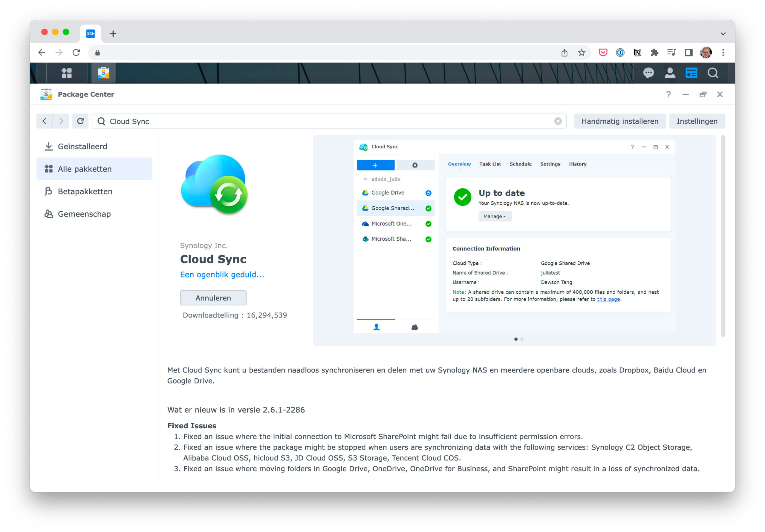The image size is (765, 532).
Task: Click the History tab in the preview
Action: (x=577, y=164)
